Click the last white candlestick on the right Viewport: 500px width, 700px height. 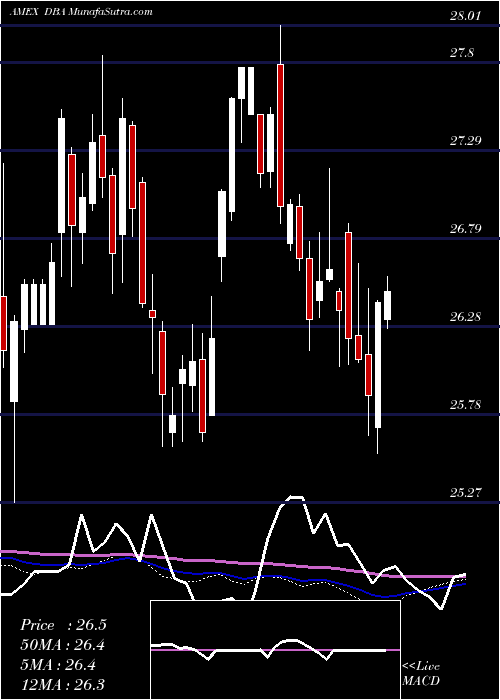388,304
